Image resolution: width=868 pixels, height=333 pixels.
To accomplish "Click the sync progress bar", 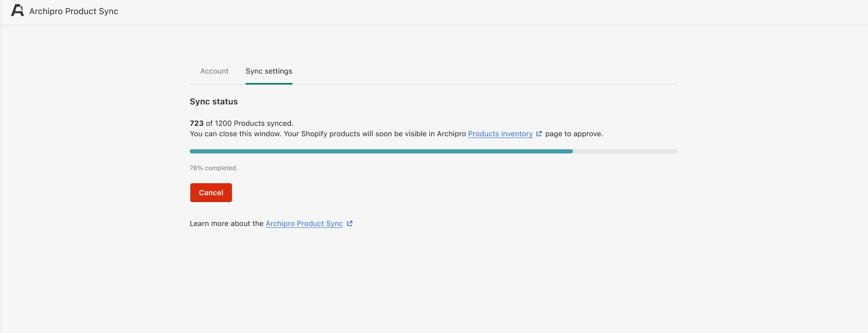I will [x=434, y=151].
